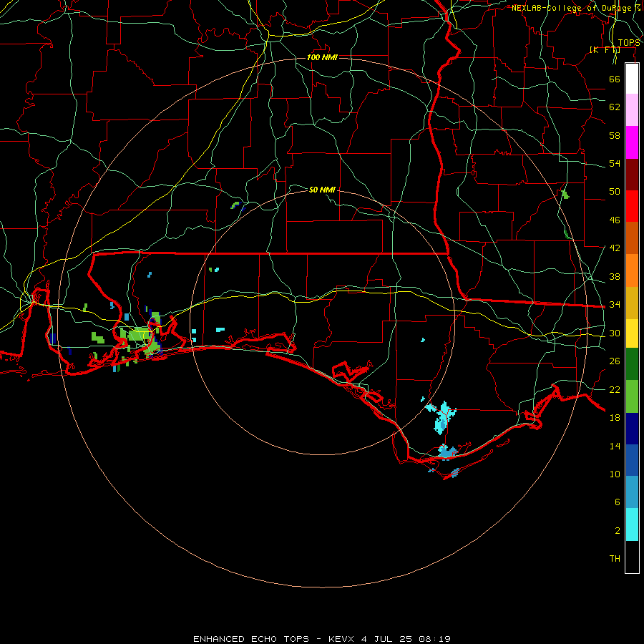Click legend value "10"
This screenshot has width=644, height=644.
615,474
